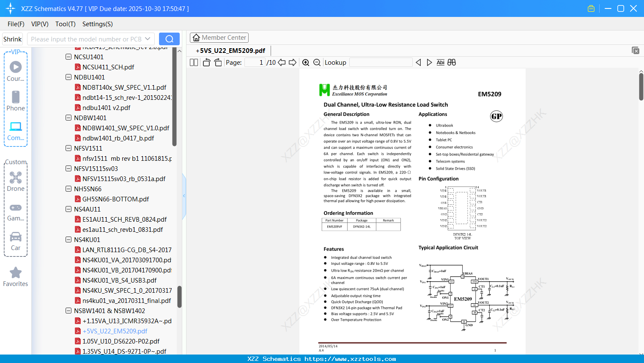Viewport: 644px width, 363px height.
Task: Collapse the NS4KU01 folder
Action: click(69, 239)
